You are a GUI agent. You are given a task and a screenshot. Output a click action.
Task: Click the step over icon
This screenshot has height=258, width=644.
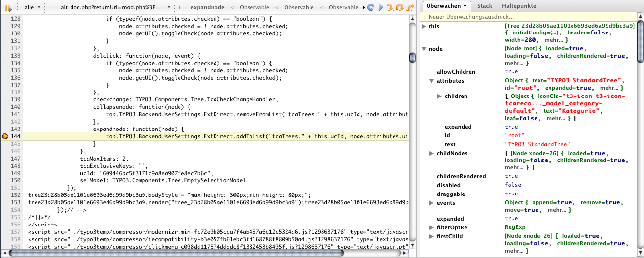click(399, 7)
